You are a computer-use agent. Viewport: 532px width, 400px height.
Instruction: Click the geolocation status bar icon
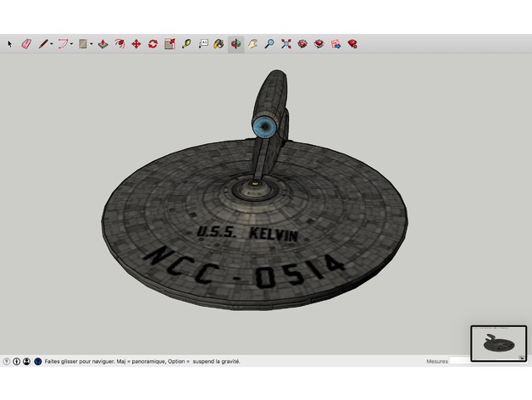(7, 362)
